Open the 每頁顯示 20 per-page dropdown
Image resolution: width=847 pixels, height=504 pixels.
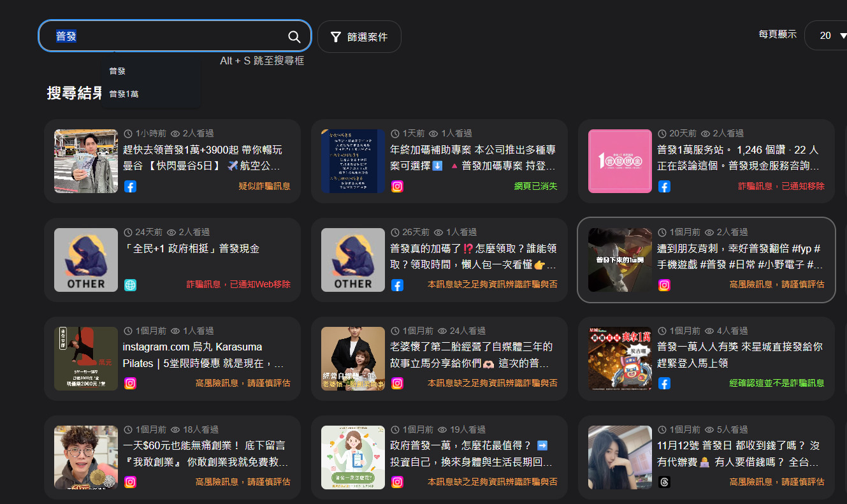pyautogui.click(x=827, y=36)
